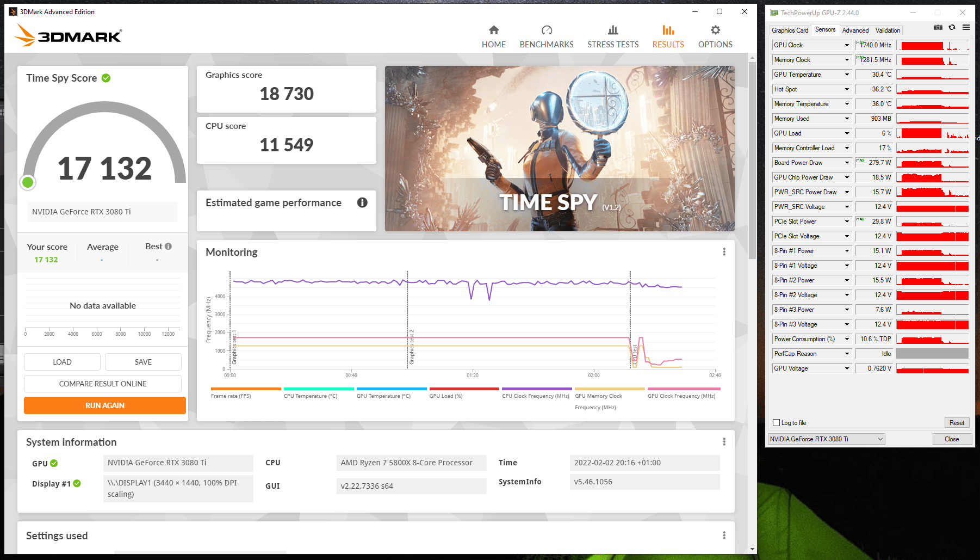Viewport: 980px width, 560px height.
Task: Click the GPU-Z title bar app icon
Action: (x=774, y=13)
